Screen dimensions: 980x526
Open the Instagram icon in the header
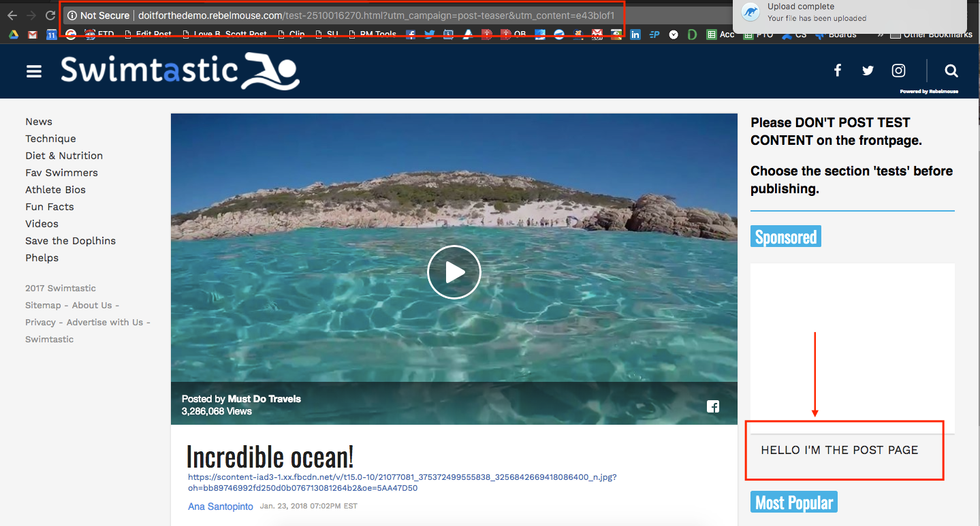point(899,70)
